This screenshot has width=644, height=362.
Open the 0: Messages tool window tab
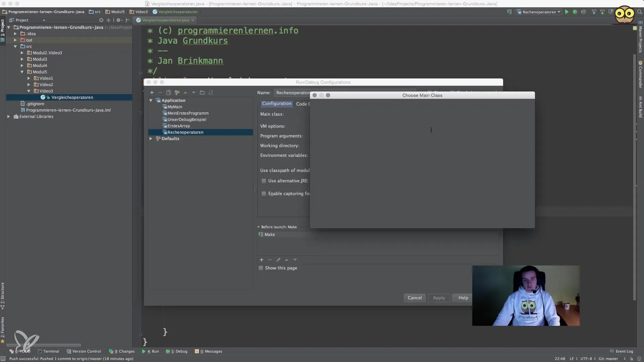208,351
